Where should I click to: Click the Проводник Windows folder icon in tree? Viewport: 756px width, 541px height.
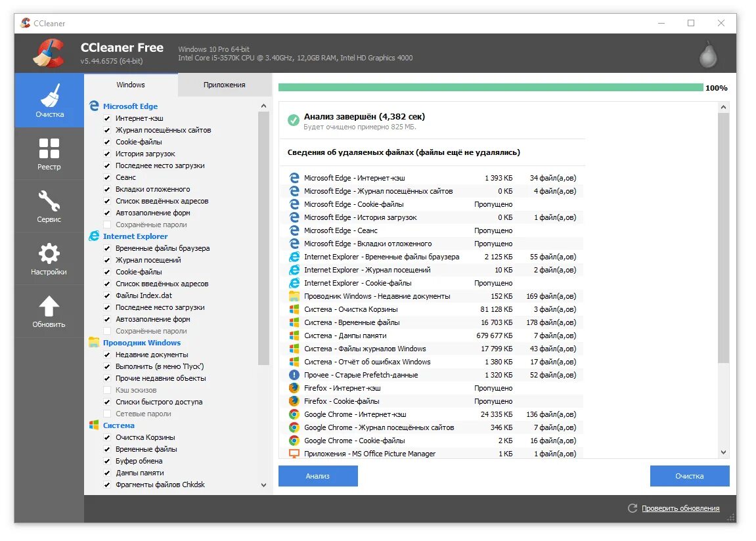94,343
